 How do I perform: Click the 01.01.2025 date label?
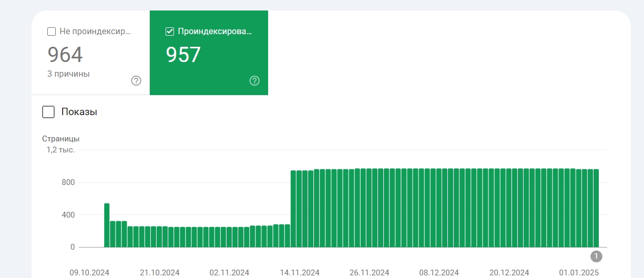[579, 273]
